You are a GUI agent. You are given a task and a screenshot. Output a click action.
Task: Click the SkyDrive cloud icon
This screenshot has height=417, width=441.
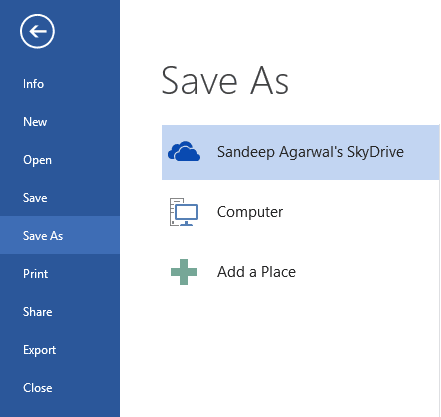point(184,152)
